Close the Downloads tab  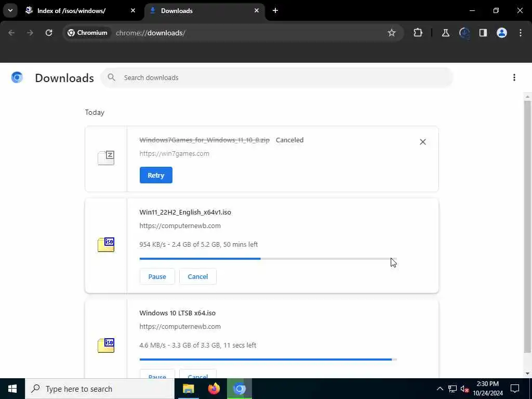point(257,10)
